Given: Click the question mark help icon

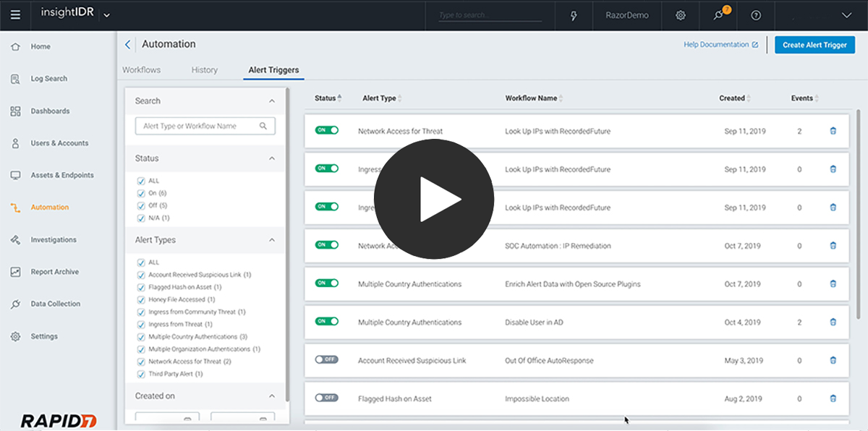Looking at the screenshot, I should coord(756,15).
